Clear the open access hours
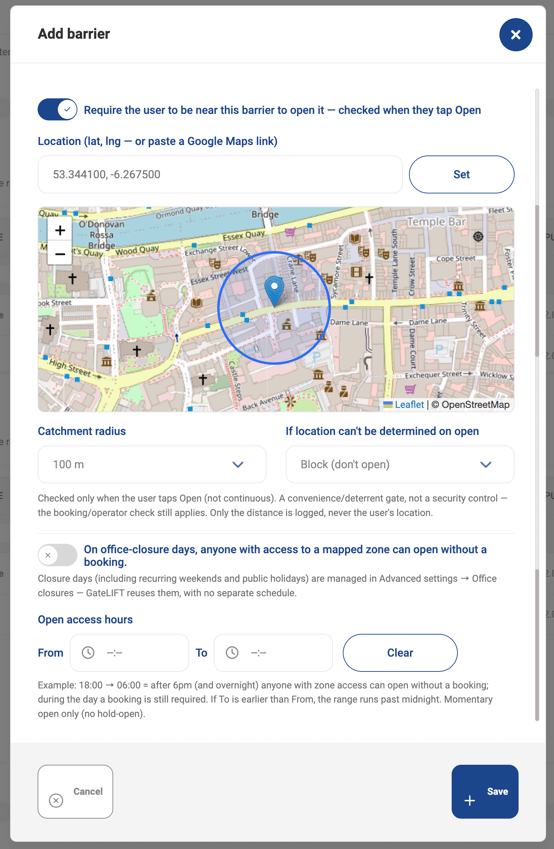This screenshot has width=554, height=849. click(x=400, y=652)
